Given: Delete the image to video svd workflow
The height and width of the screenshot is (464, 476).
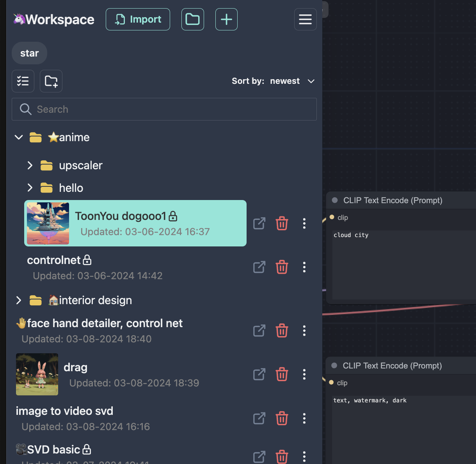Looking at the screenshot, I should tap(282, 418).
